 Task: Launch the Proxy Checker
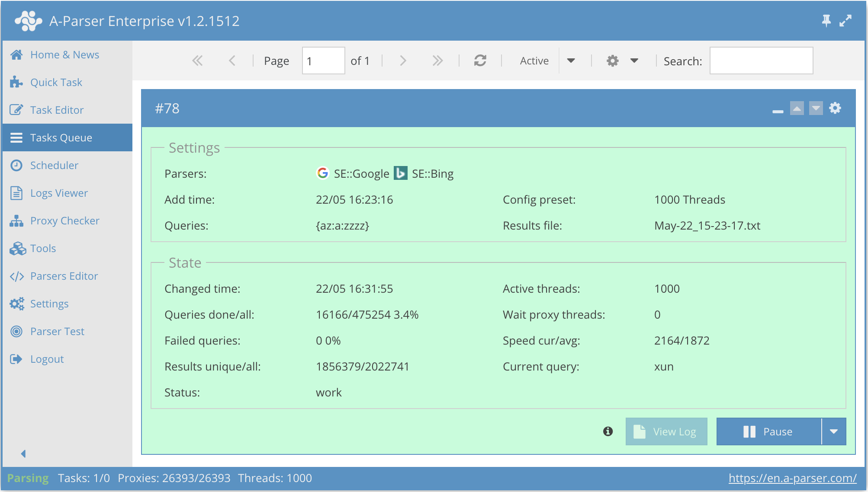(x=64, y=220)
